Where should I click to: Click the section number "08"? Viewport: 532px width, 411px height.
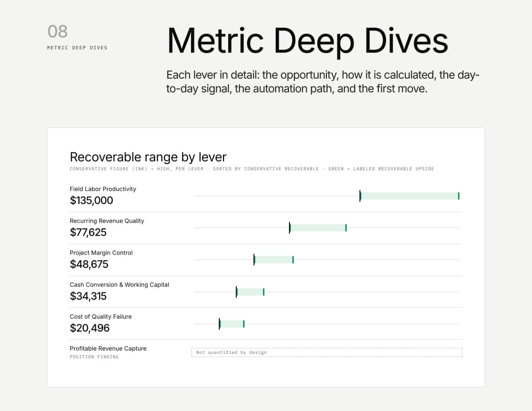coord(58,31)
